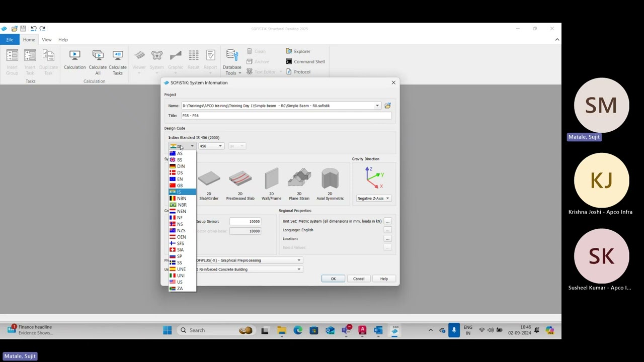This screenshot has height=362, width=644.
Task: Choose NBR design code entry
Action: (182, 205)
